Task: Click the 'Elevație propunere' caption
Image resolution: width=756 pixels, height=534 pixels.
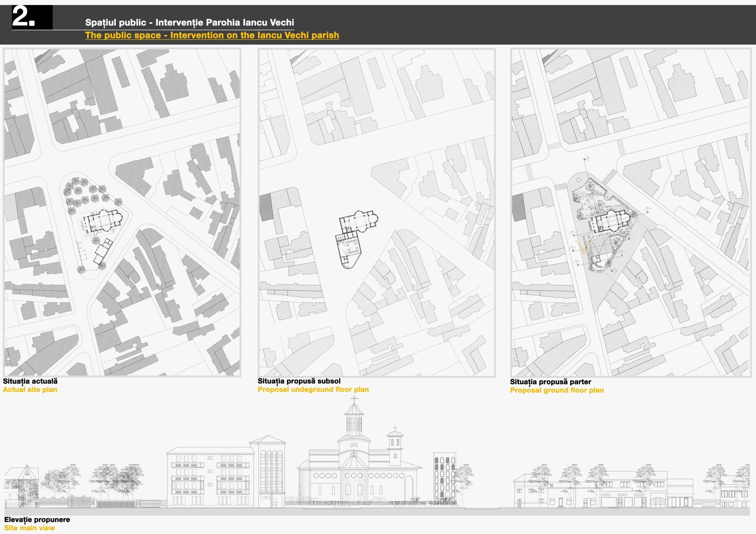Action: tap(37, 519)
